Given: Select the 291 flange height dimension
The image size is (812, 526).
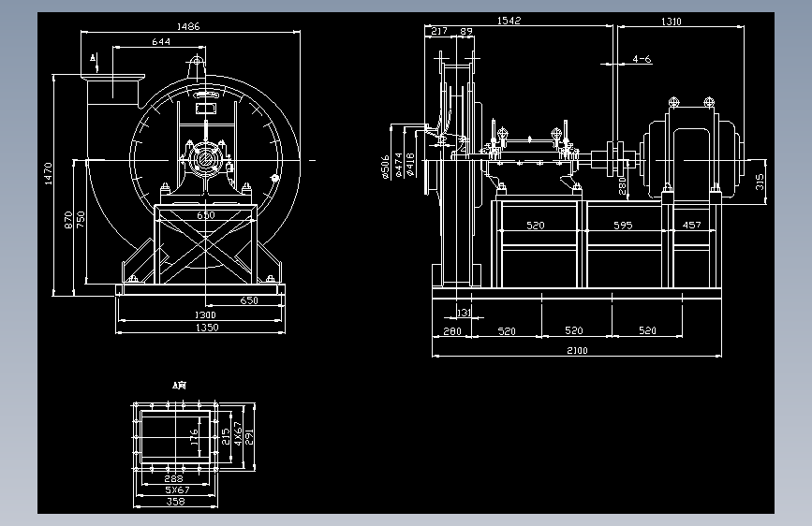Looking at the screenshot, I should point(250,436).
